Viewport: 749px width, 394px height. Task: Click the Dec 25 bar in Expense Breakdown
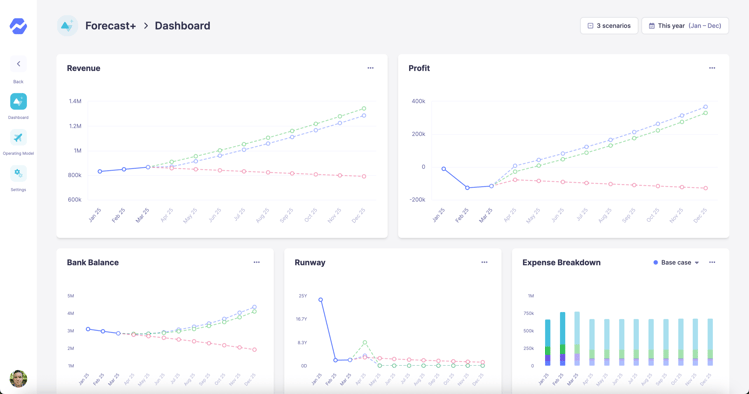[x=710, y=342]
